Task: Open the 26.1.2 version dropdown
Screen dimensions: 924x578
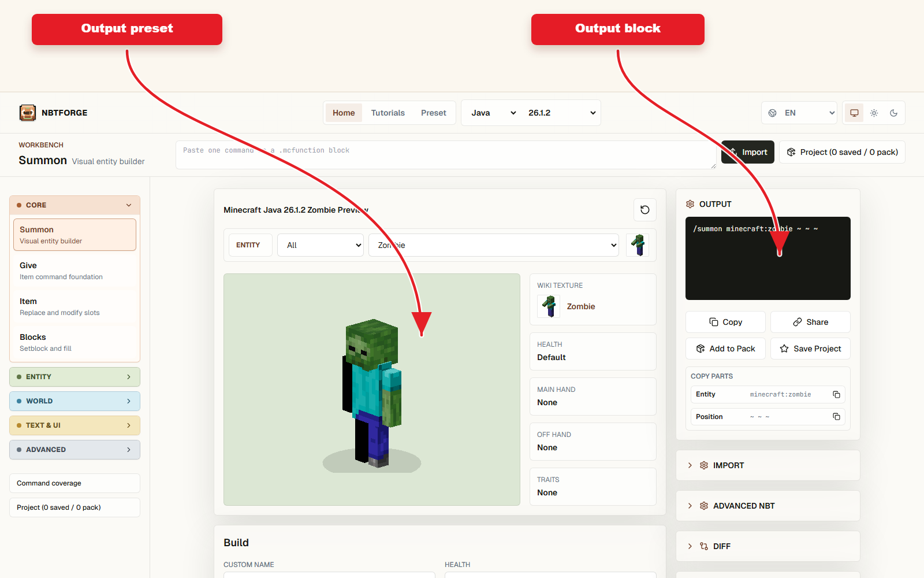Action: tap(561, 113)
